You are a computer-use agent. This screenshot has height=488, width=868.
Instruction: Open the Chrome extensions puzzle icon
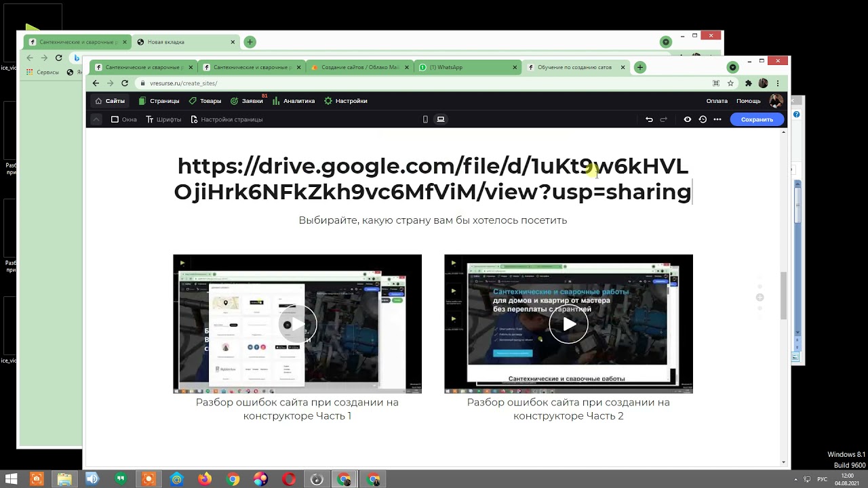tap(748, 83)
